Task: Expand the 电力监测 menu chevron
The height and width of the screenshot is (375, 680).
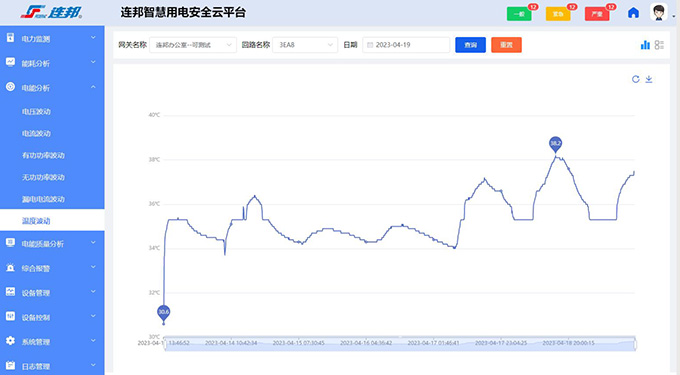Action: pyautogui.click(x=93, y=38)
